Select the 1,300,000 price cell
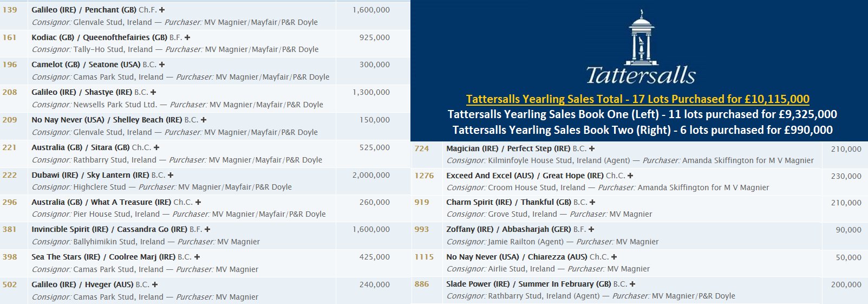This screenshot has width=868, height=304. click(371, 93)
